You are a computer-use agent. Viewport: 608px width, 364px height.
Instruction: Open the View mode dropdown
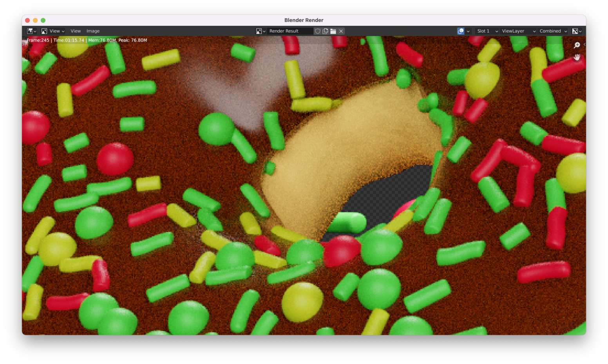[x=53, y=31]
